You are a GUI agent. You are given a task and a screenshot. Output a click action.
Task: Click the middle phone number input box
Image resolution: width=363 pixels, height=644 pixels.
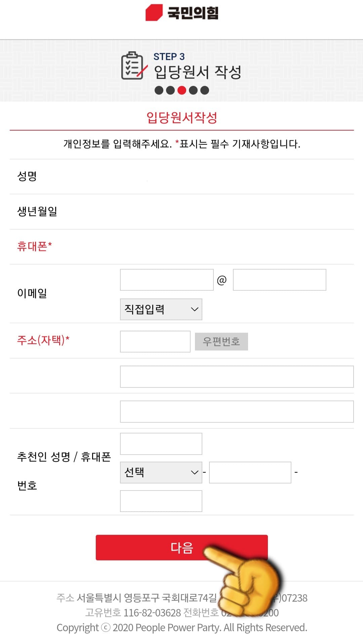(x=250, y=472)
